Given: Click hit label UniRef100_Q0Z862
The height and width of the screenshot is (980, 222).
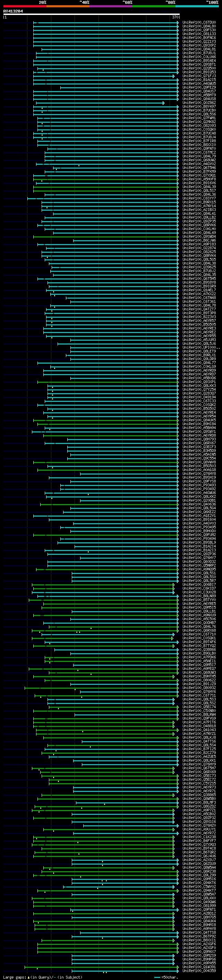Looking at the screenshot, I should [x=199, y=103].
